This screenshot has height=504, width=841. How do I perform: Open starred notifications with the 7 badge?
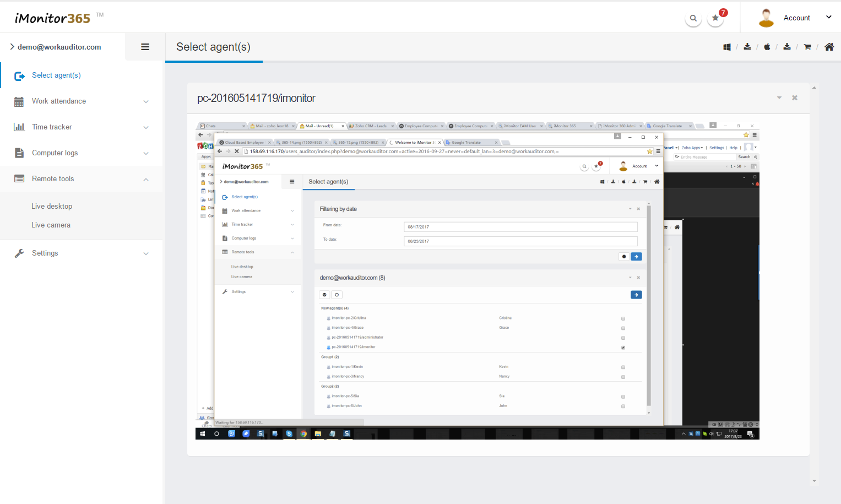[x=715, y=18]
